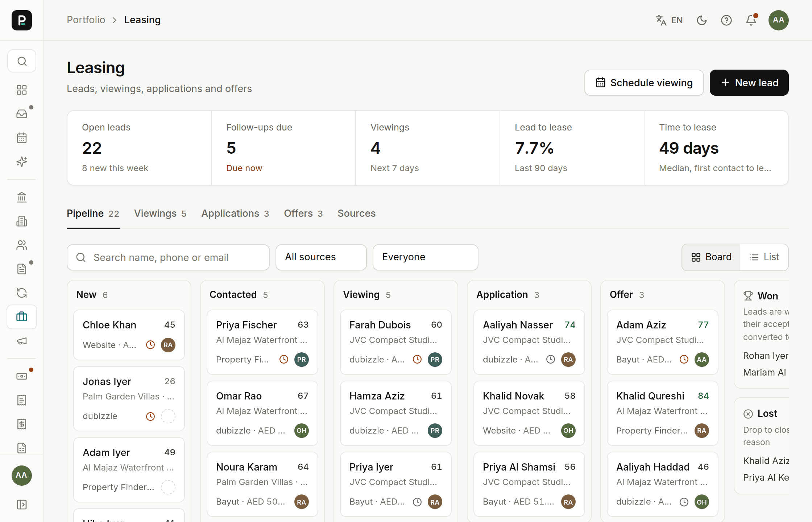Open the AA user avatar menu in header

coord(779,20)
